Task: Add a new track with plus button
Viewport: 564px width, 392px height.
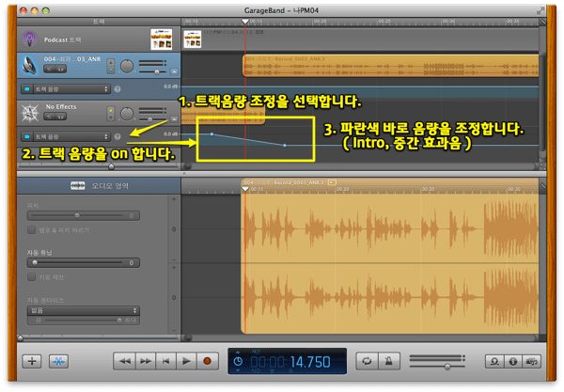Action: [x=32, y=361]
